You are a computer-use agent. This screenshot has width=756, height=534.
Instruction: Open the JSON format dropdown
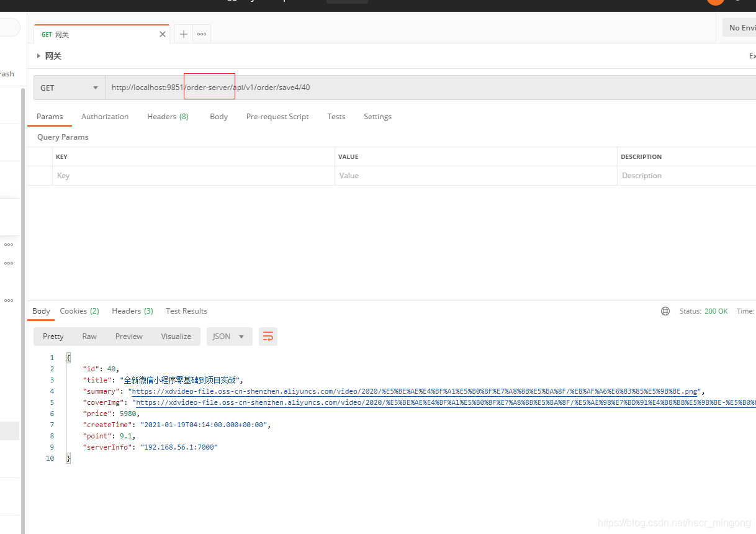tap(230, 337)
